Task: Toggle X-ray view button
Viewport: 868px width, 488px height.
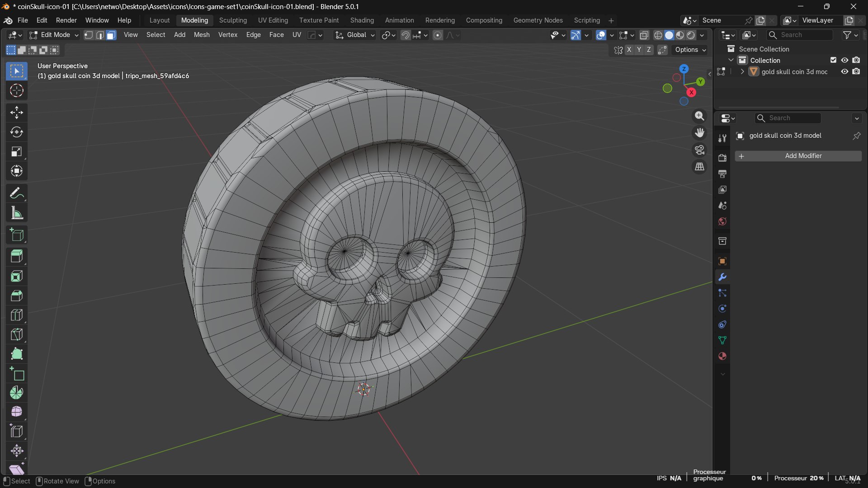Action: pyautogui.click(x=644, y=35)
